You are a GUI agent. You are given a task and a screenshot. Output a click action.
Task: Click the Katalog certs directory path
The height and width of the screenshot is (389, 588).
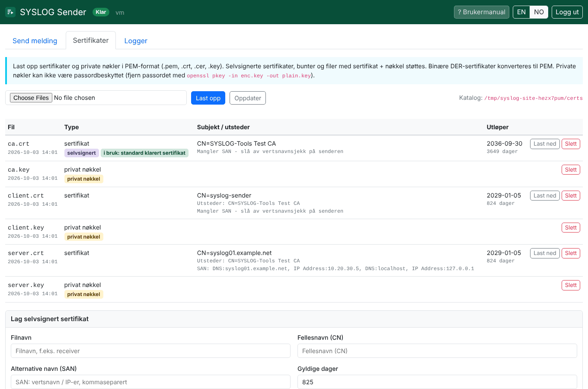pos(534,98)
